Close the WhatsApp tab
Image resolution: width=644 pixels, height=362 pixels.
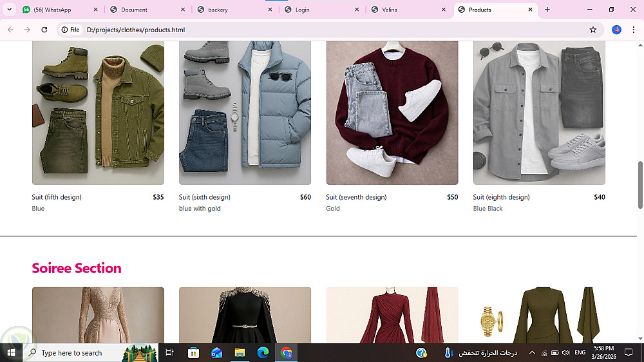tap(96, 10)
